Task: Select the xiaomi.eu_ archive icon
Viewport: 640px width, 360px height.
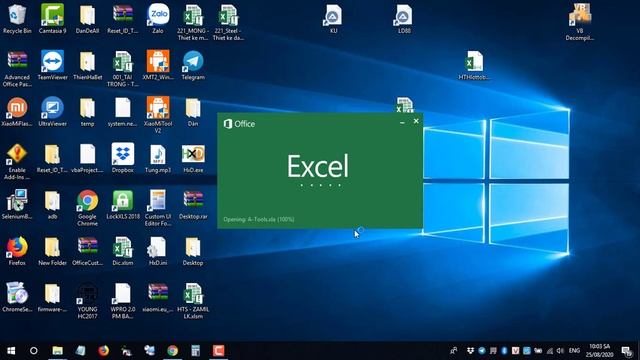Action: (x=158, y=297)
